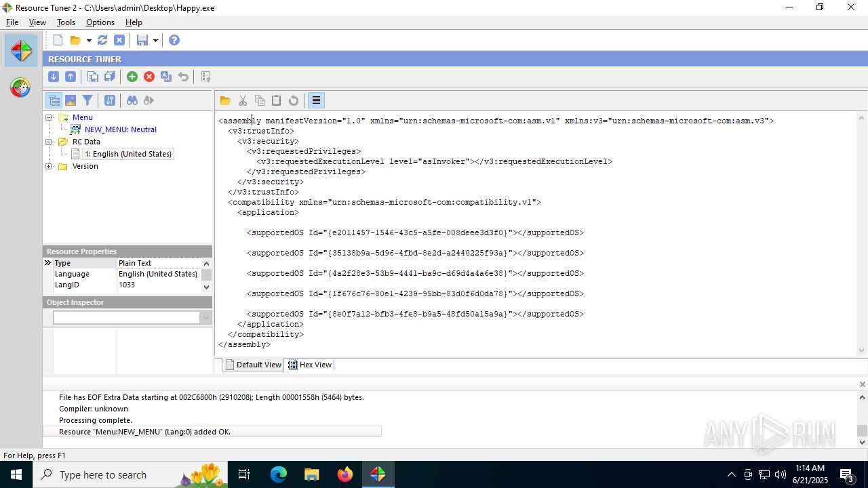Image resolution: width=868 pixels, height=488 pixels.
Task: Click the Open file folder icon
Action: coord(75,40)
